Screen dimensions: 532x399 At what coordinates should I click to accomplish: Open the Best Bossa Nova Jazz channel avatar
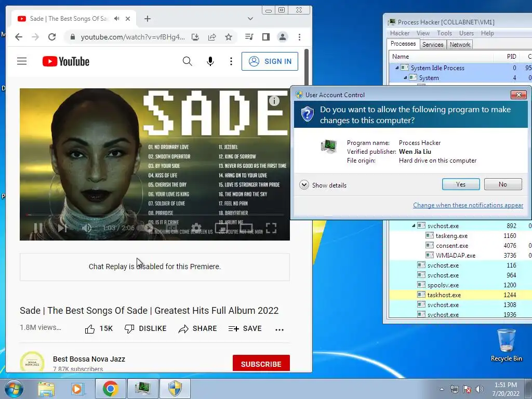[x=32, y=362]
